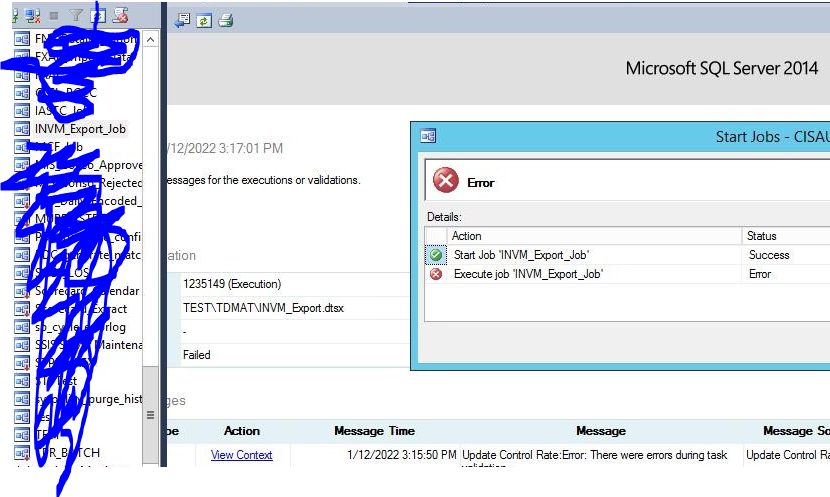Screen dimensions: 830x497
Task: Click the Error status cell in the Details grid
Action: click(x=760, y=274)
